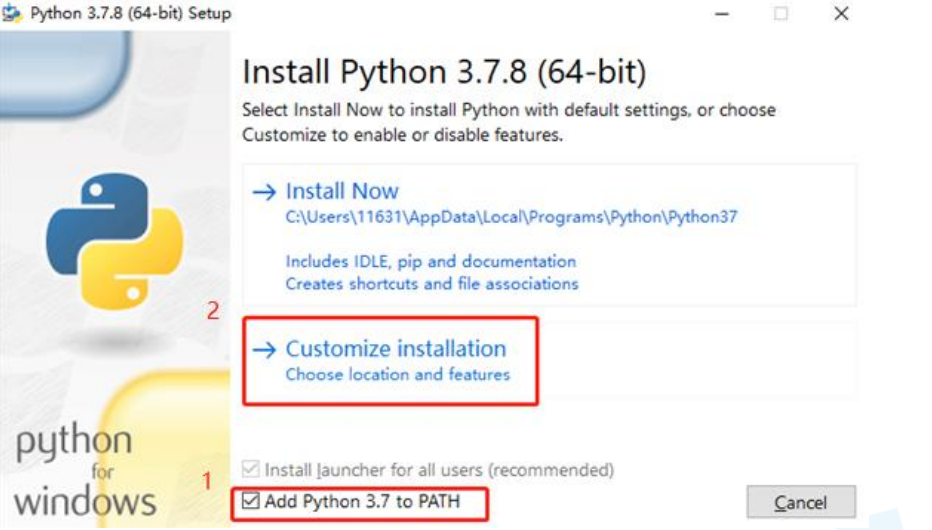932x530 pixels.
Task: Click the Python setup icon in title bar
Action: (x=12, y=12)
